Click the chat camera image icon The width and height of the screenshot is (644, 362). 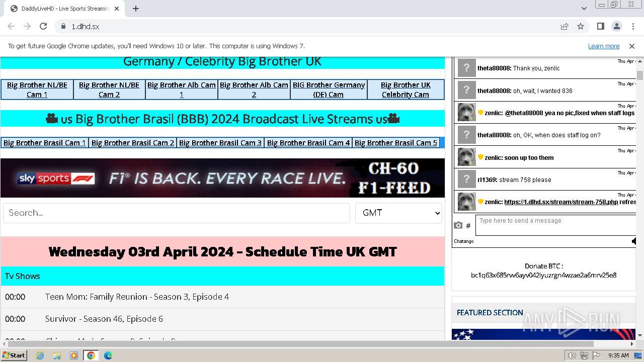458,226
